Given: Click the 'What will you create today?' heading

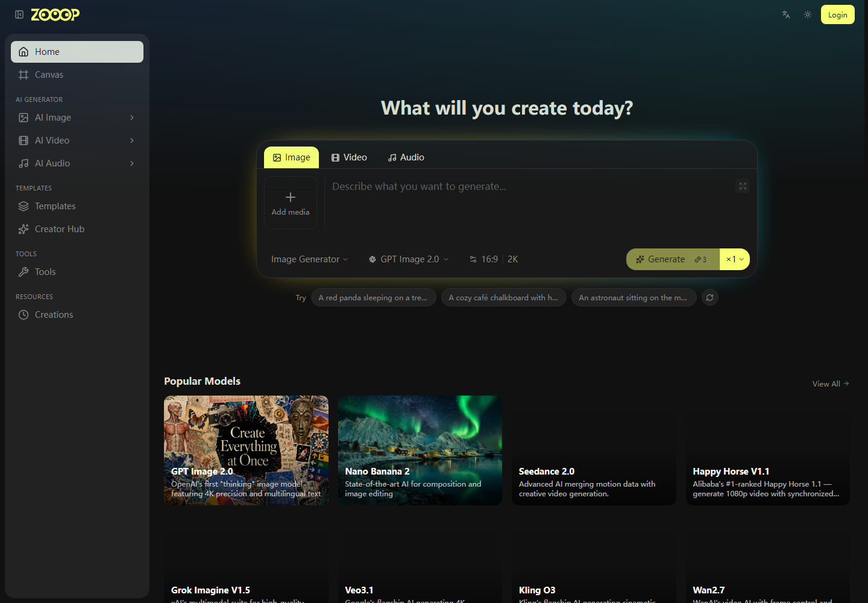Looking at the screenshot, I should [x=507, y=108].
